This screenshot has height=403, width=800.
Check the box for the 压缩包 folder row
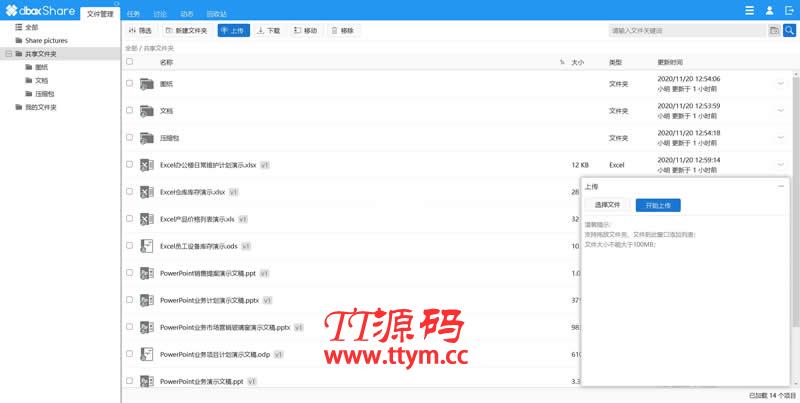click(x=130, y=137)
